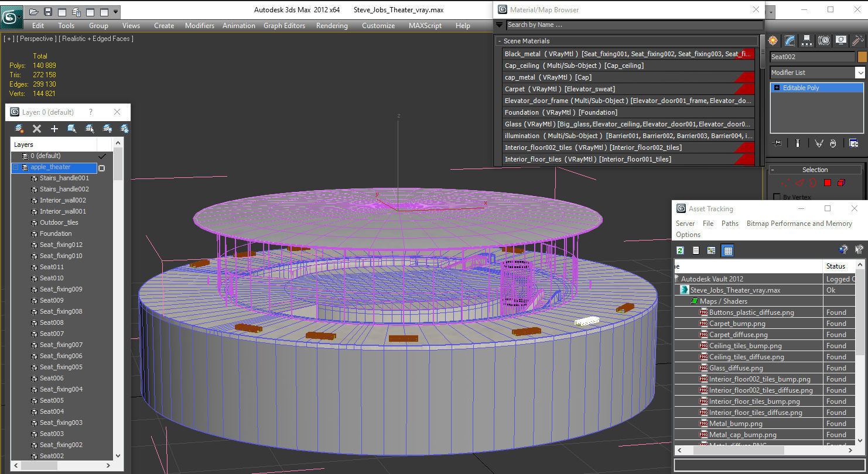Click the Seat002 object name field
Viewport: 868px width, 474px height.
(812, 57)
